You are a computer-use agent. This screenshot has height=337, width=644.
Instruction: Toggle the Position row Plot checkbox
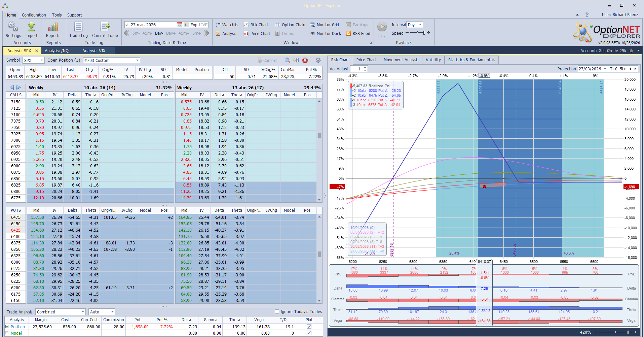click(x=309, y=327)
